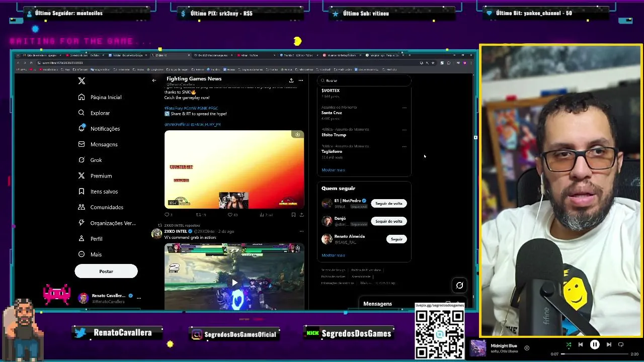This screenshot has width=644, height=362.
Task: Open the profile header three-dot menu
Action: coord(301,80)
